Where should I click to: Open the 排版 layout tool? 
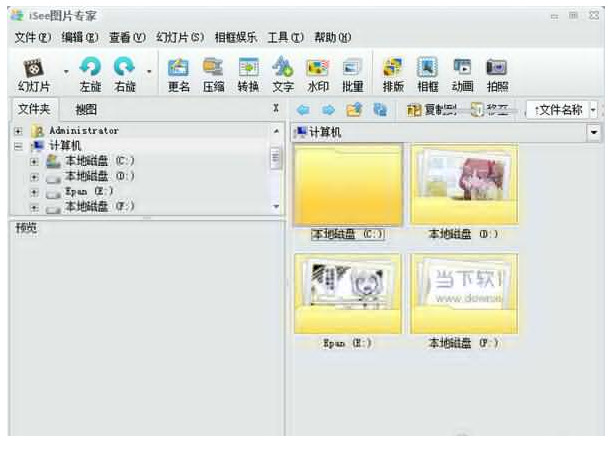coord(393,75)
